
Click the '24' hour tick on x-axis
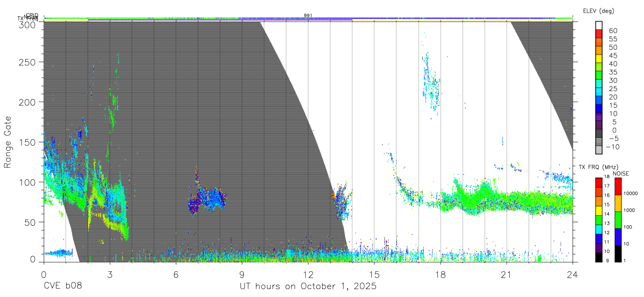tap(572, 274)
